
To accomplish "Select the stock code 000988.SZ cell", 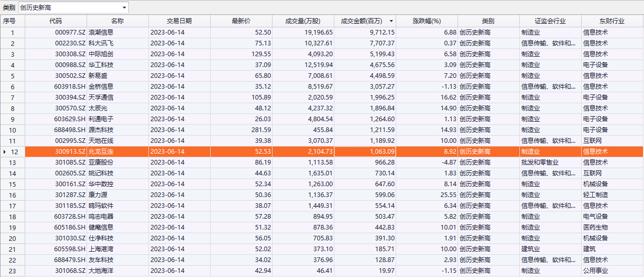I will coord(70,65).
